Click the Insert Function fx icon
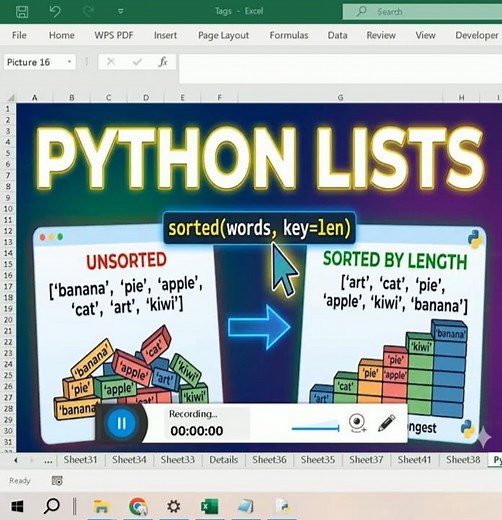This screenshot has width=502, height=520. pyautogui.click(x=163, y=62)
